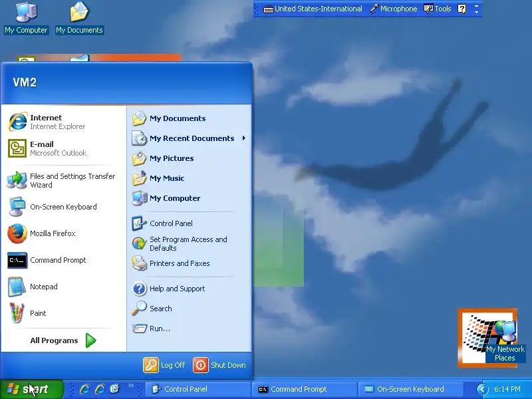Open the language bar Tools menu
The width and height of the screenshot is (532, 399).
438,9
